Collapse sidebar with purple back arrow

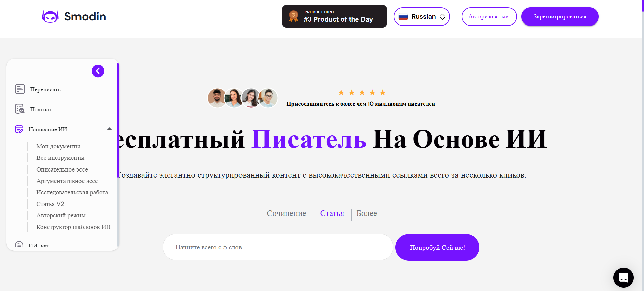point(98,71)
